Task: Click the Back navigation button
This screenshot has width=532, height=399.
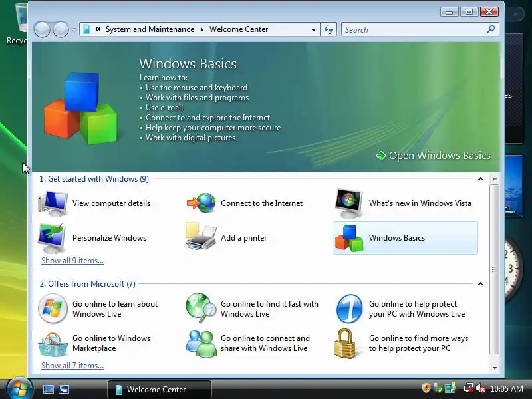Action: (x=43, y=29)
